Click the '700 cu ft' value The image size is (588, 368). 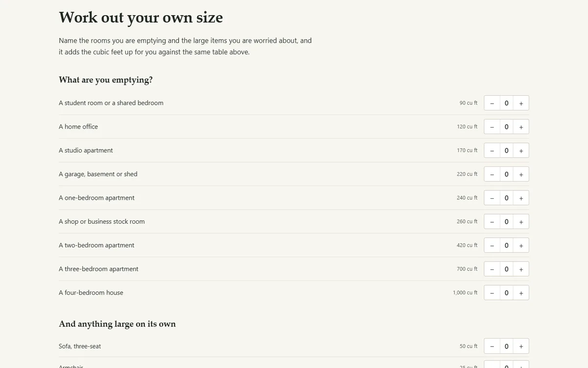[467, 269]
